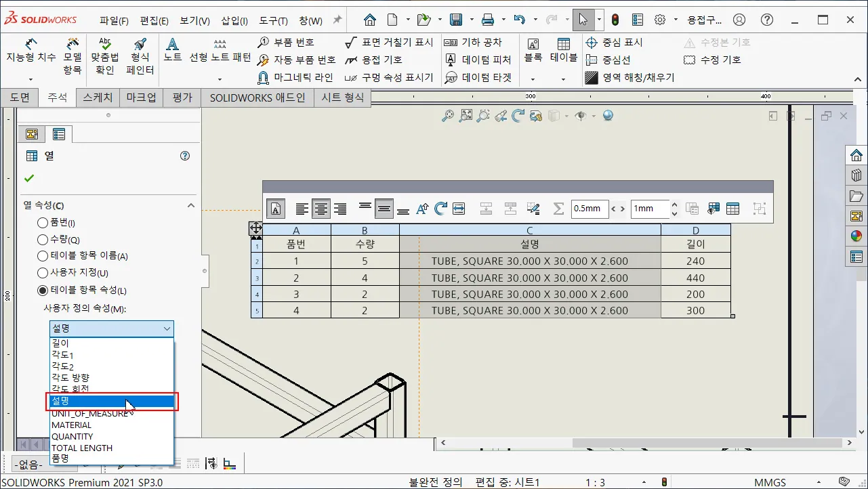Viewport: 868px width, 489px height.
Task: Open the Tables (테이블) dropdown arrow
Action: [x=563, y=80]
